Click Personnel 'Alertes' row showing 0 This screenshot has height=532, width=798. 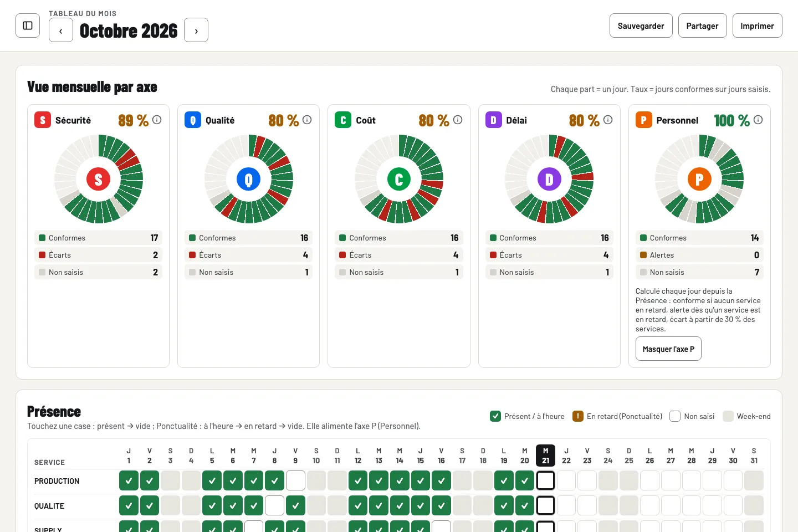699,255
